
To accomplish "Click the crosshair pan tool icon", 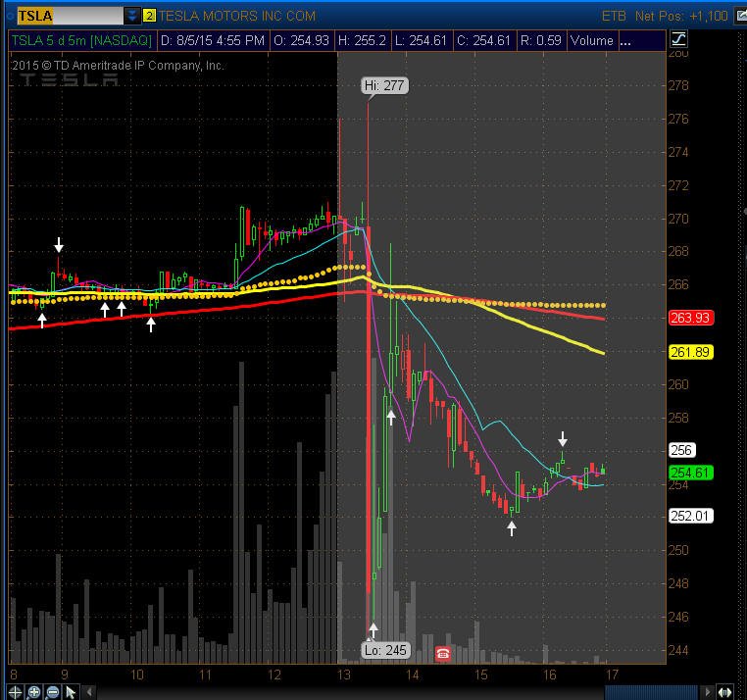I will pyautogui.click(x=15, y=692).
